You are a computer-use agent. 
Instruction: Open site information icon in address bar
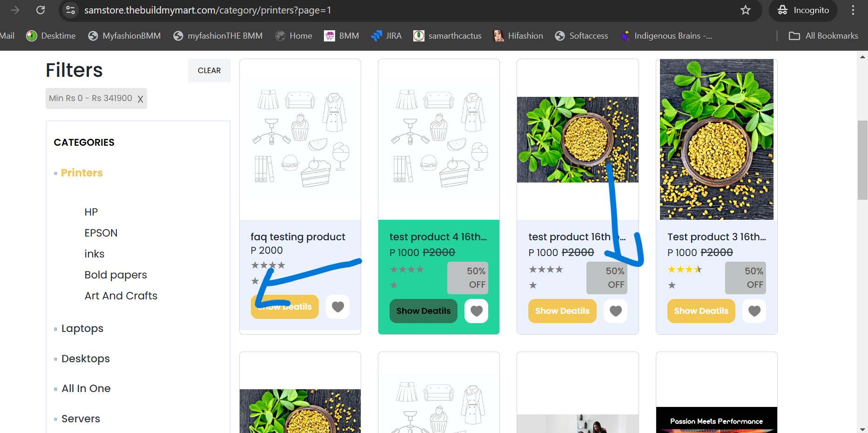click(x=70, y=10)
